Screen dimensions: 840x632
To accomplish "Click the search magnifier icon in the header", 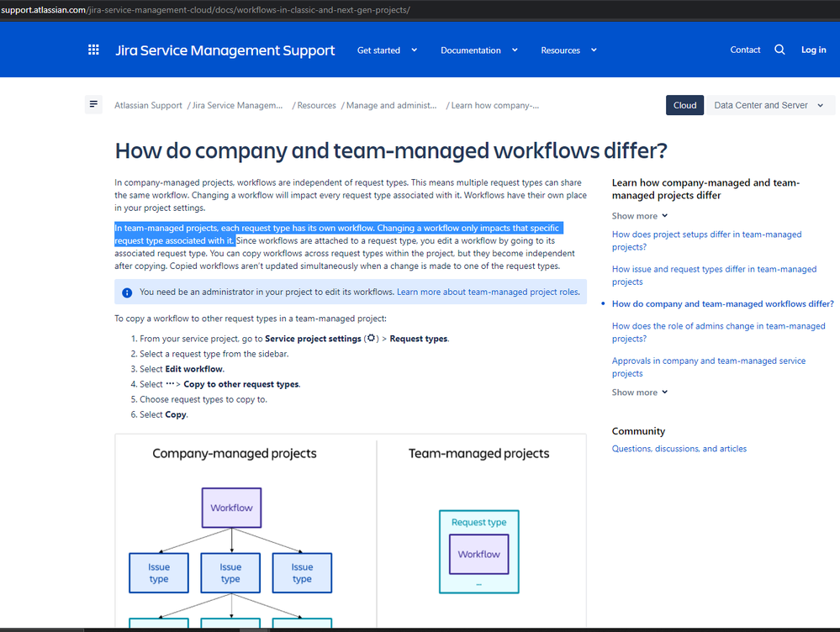I will click(x=779, y=50).
